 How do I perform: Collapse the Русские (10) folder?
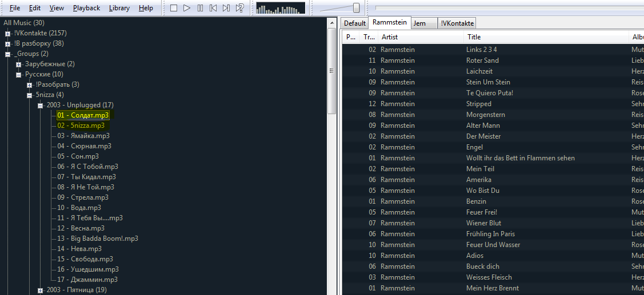coord(18,75)
